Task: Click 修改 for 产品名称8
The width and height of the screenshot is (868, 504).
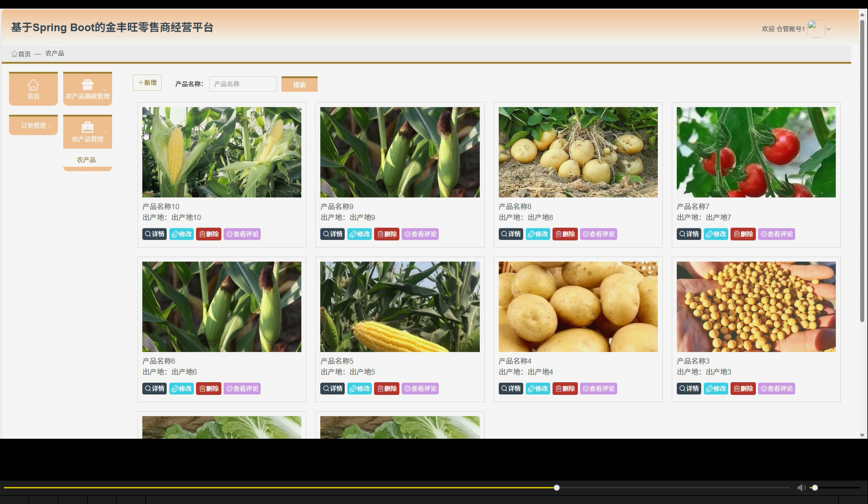Action: (538, 234)
